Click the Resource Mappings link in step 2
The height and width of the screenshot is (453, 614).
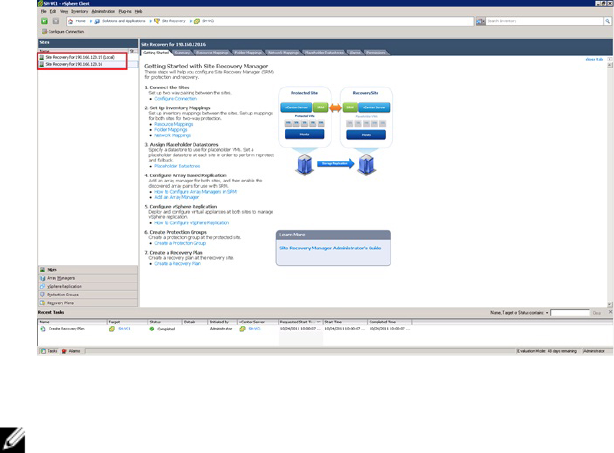(173, 124)
